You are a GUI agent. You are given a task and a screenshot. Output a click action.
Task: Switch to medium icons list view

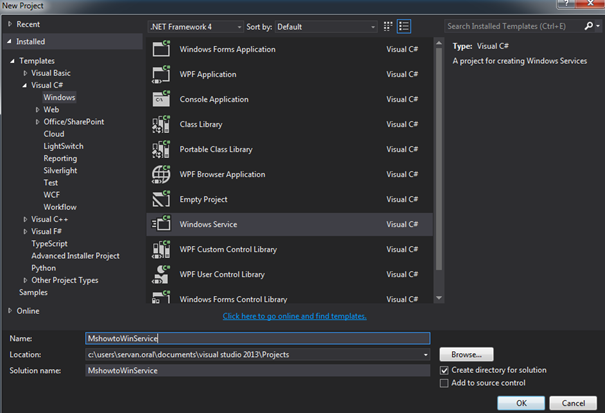pos(404,26)
